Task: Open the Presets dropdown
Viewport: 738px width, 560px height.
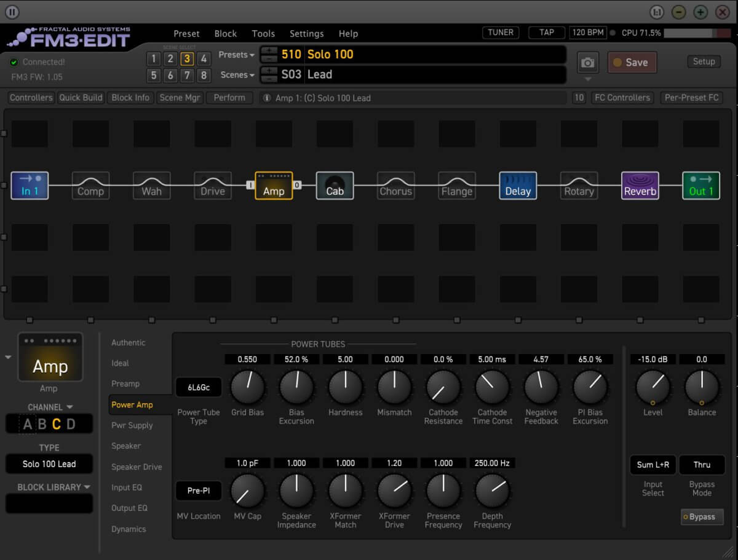Action: [237, 55]
